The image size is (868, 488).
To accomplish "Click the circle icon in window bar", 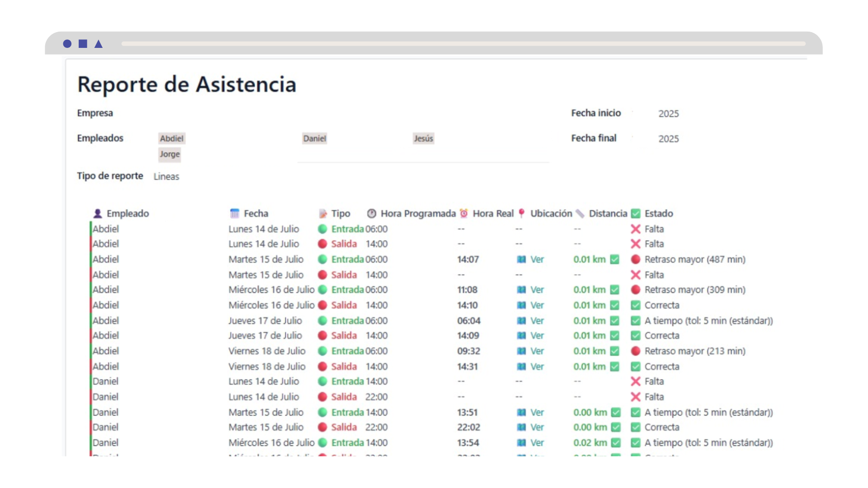I will 67,44.
